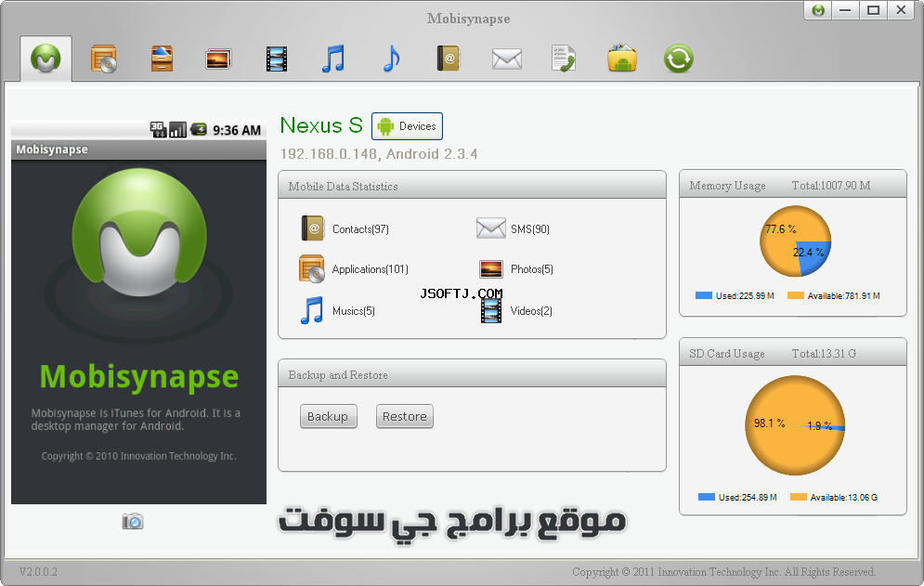Maximize the Mobisynapse window
The height and width of the screenshot is (586, 924).
tap(873, 10)
